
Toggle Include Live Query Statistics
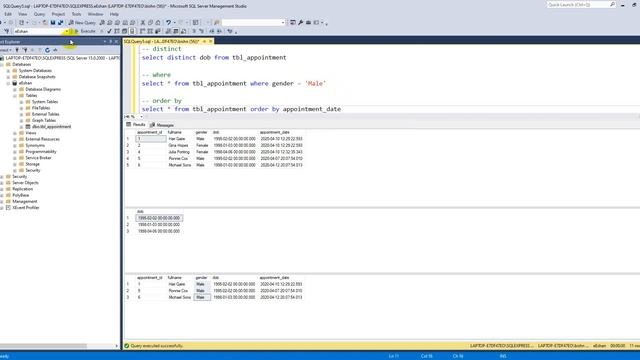(150, 31)
